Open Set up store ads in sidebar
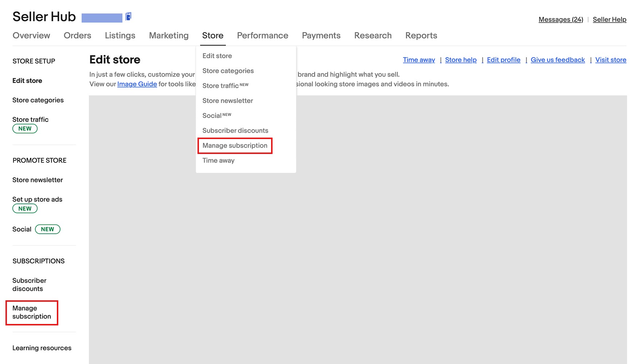The width and height of the screenshot is (638, 364). [37, 199]
